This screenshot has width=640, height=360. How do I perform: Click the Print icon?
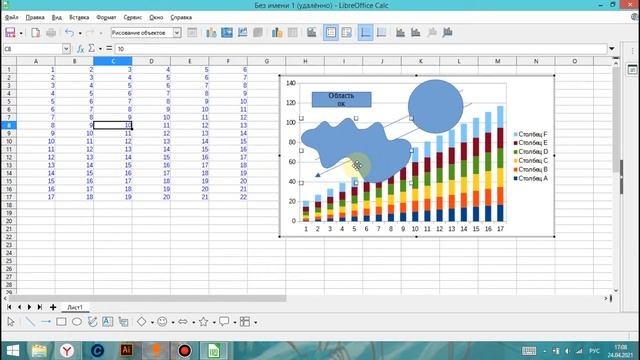pos(51,33)
